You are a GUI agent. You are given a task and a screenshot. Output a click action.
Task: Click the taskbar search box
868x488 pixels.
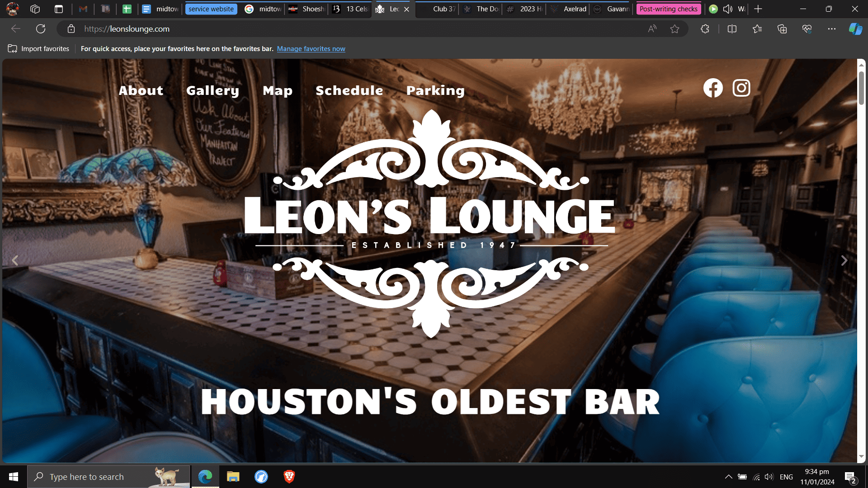(108, 477)
